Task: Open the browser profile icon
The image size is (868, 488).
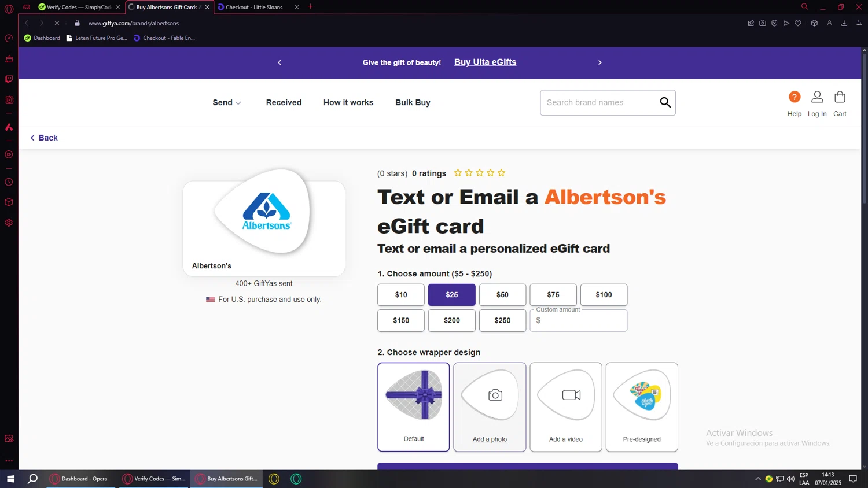Action: pos(829,23)
